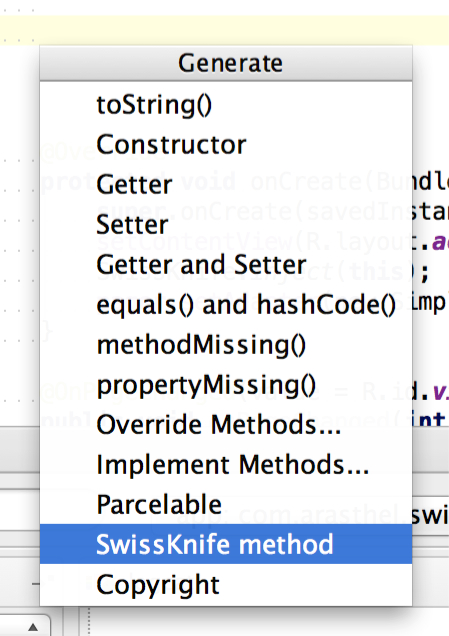Click the dotted vertical splitter handle below menu
Viewport: 449px width, 636px height.
click(89, 621)
